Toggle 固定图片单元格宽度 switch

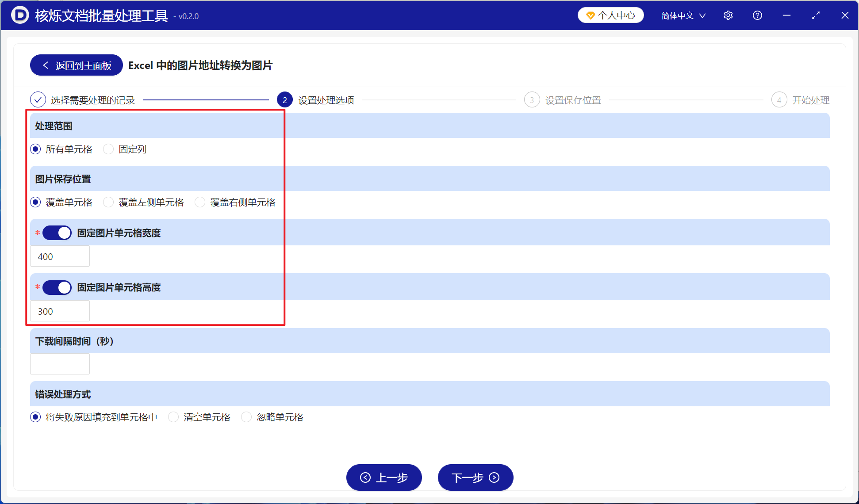click(x=57, y=233)
